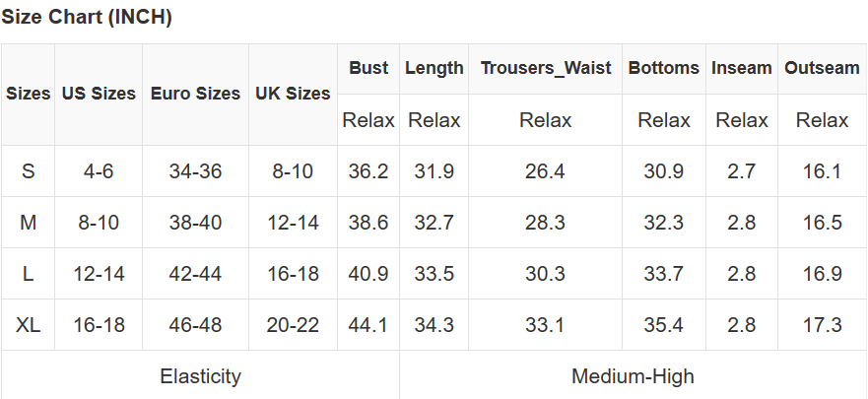Select the Inseam column header
Viewport: 868px width, 399px height.
tap(742, 68)
